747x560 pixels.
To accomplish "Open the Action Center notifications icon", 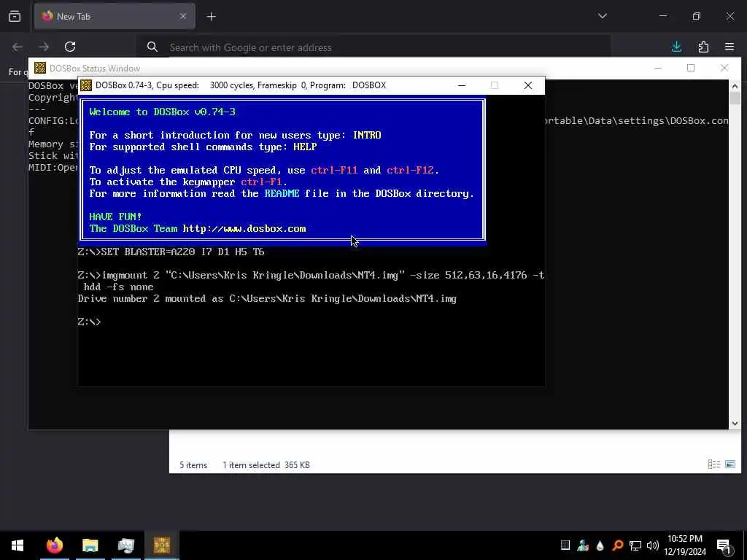I will 724,545.
